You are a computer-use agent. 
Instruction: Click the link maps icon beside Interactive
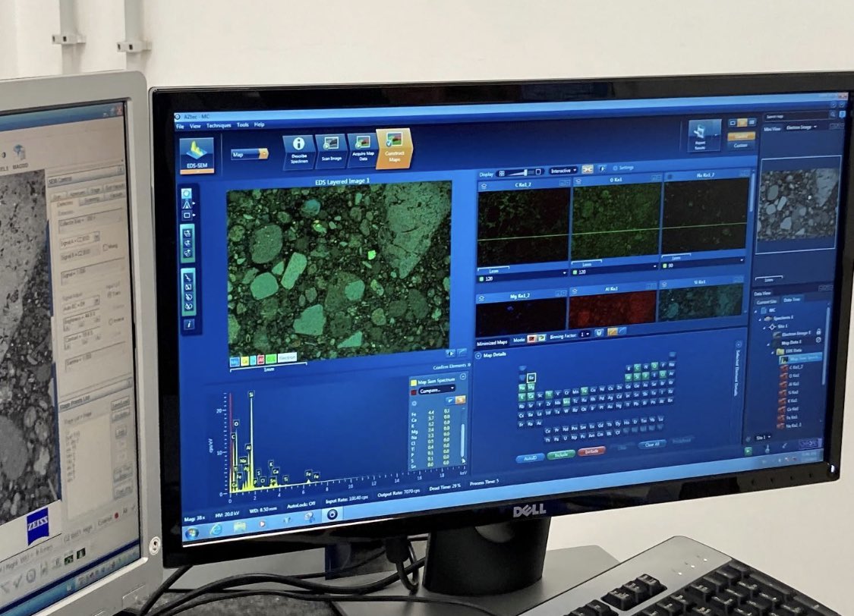pos(587,170)
